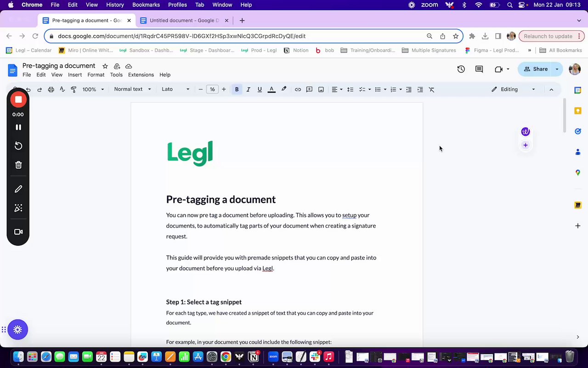Open the All Bookmarks folder

pos(560,50)
